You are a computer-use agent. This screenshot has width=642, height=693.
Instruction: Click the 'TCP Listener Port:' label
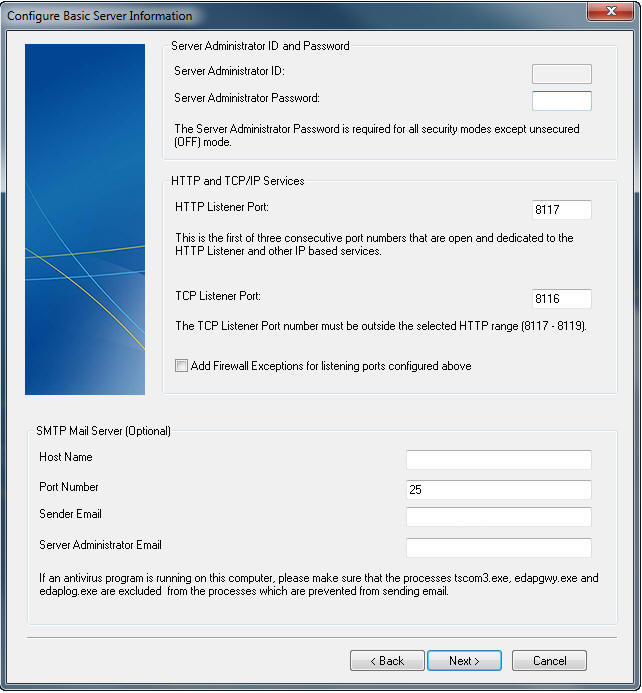click(x=218, y=296)
